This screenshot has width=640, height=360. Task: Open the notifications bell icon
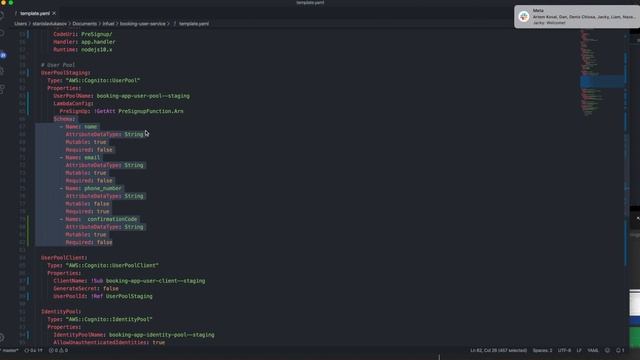(620, 350)
